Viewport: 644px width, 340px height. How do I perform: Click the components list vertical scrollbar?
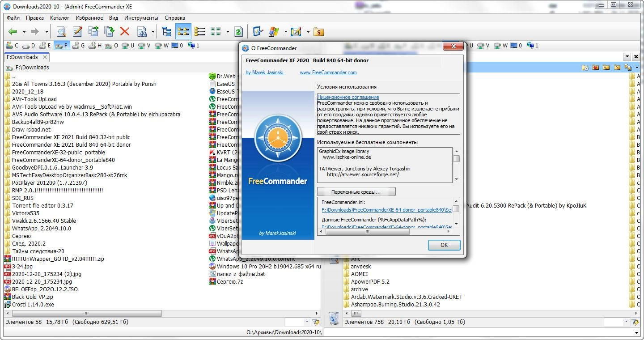[456, 165]
